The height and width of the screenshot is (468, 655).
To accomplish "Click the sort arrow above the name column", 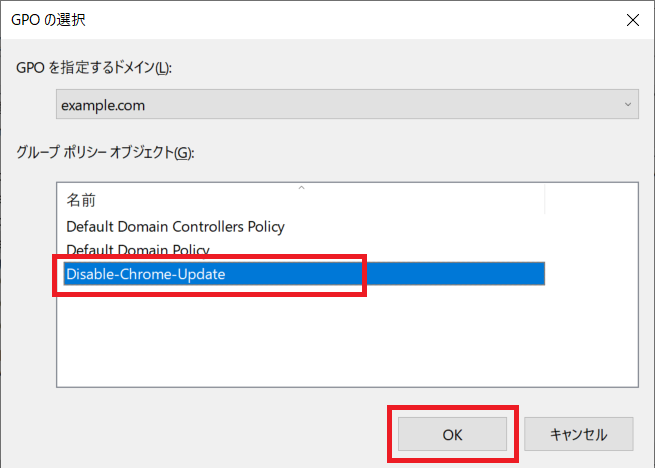I will point(301,187).
